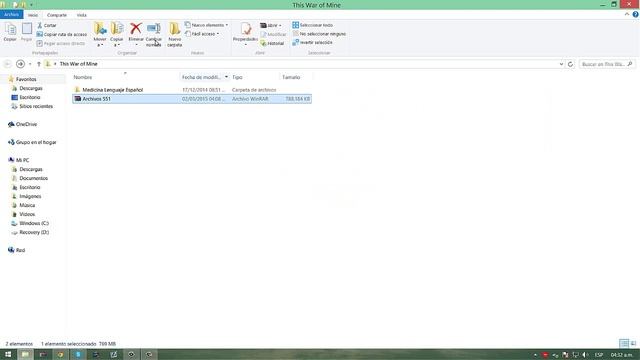Select Mi PC in navigation pane
The width and height of the screenshot is (640, 360).
click(x=22, y=160)
